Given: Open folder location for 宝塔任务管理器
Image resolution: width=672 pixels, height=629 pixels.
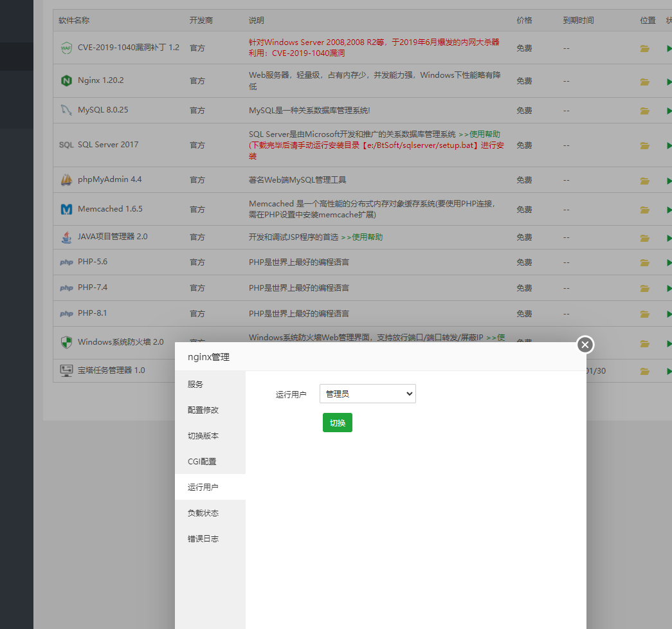Looking at the screenshot, I should pos(644,371).
